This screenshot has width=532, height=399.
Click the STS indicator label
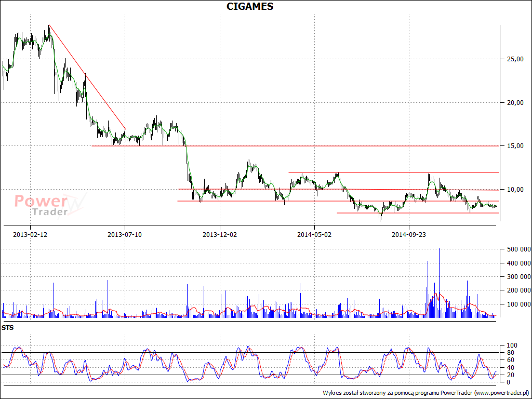(7, 328)
